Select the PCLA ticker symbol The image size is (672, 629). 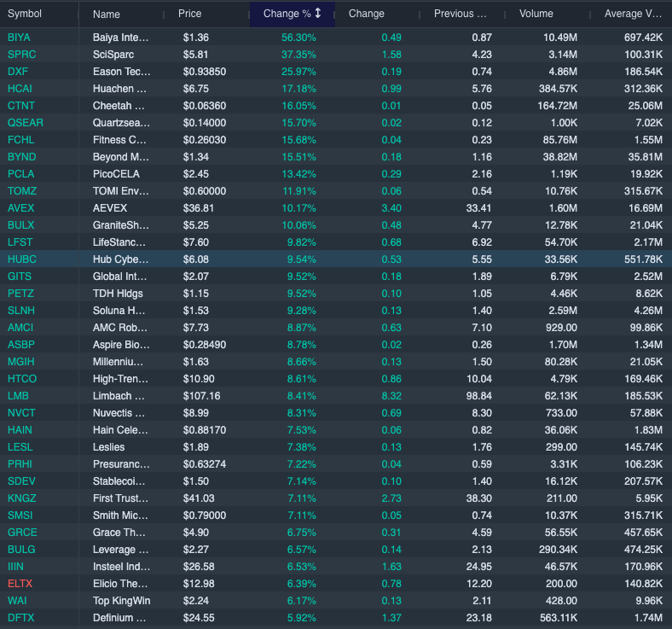click(x=21, y=174)
